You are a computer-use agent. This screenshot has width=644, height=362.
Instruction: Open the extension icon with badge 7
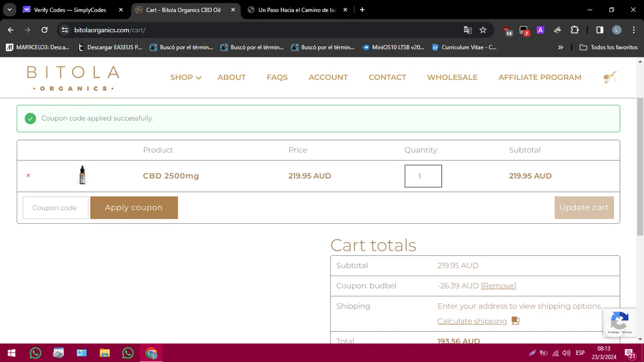524,30
